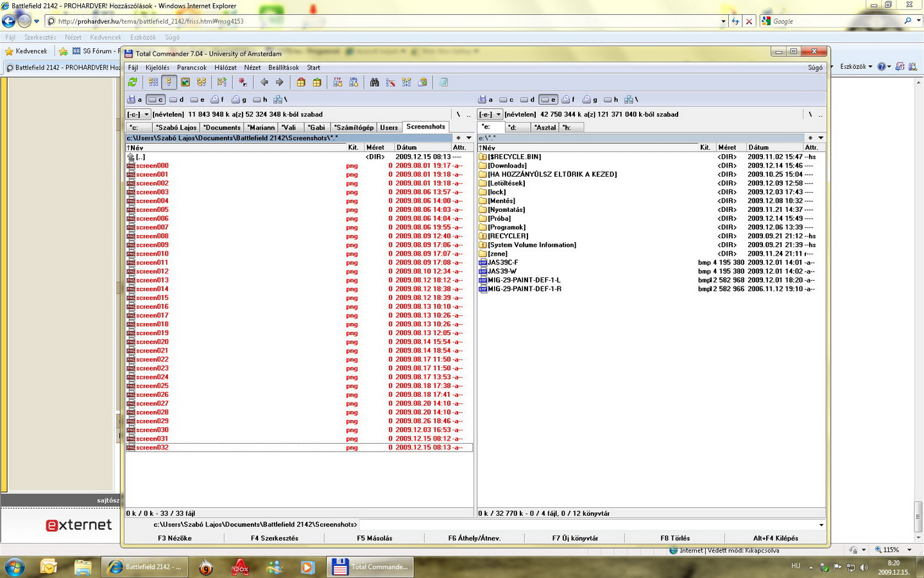The height and width of the screenshot is (578, 924).
Task: Select drive c button in right panel
Action: (506, 100)
